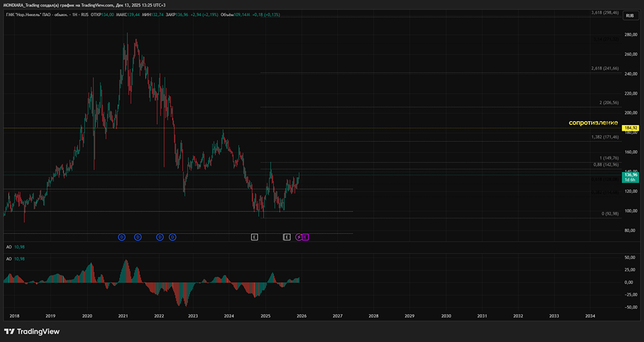Click the 2034 label on time axis

[x=590, y=316]
